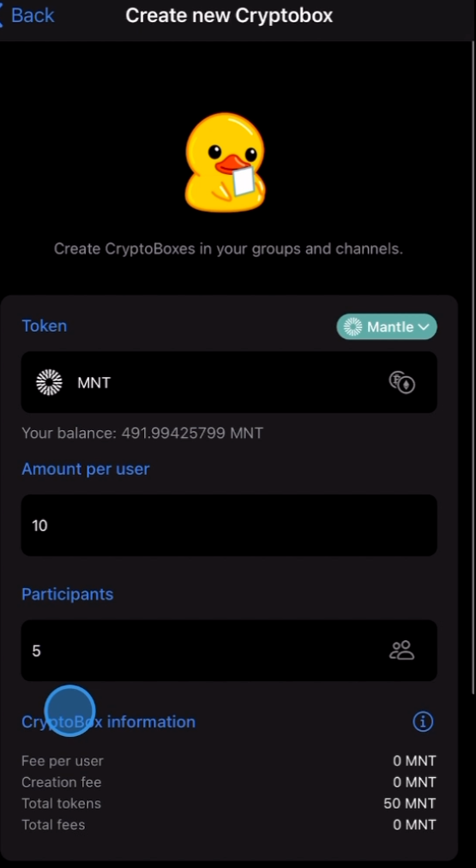Click the participants people icon
476x868 pixels.
[402, 650]
